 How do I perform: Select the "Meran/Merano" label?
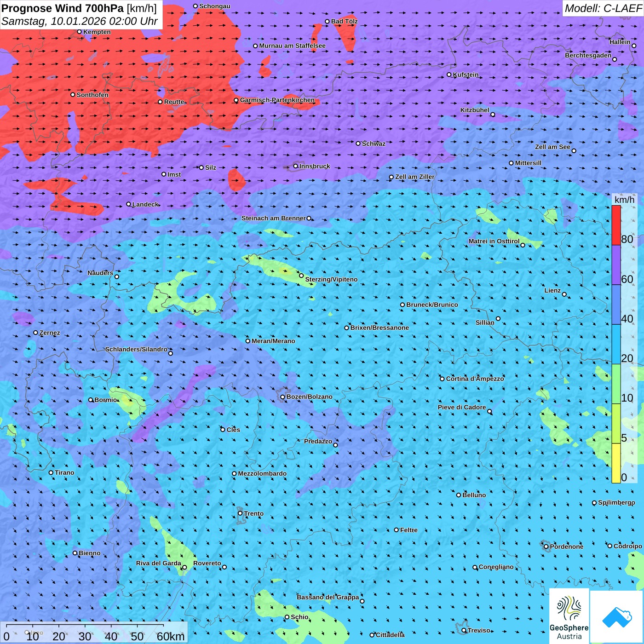pos(273,341)
